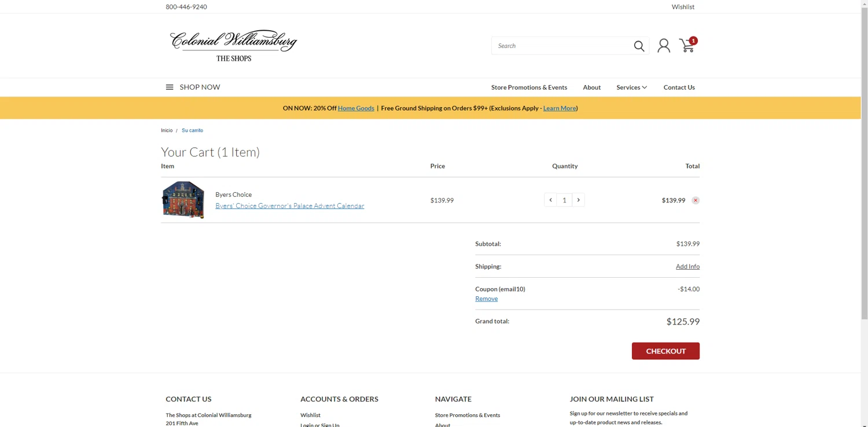Go to Store Promotions & Events
Viewport: 868px width, 427px height.
tap(529, 87)
